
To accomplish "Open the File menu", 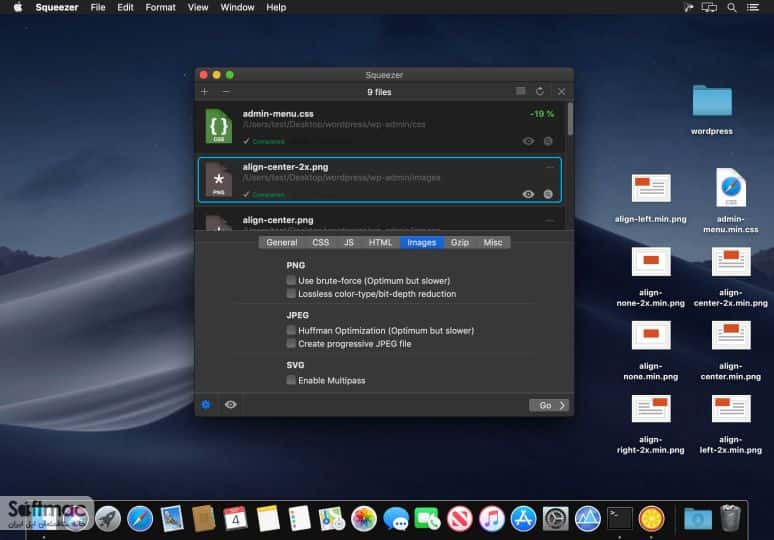I will [x=98, y=7].
